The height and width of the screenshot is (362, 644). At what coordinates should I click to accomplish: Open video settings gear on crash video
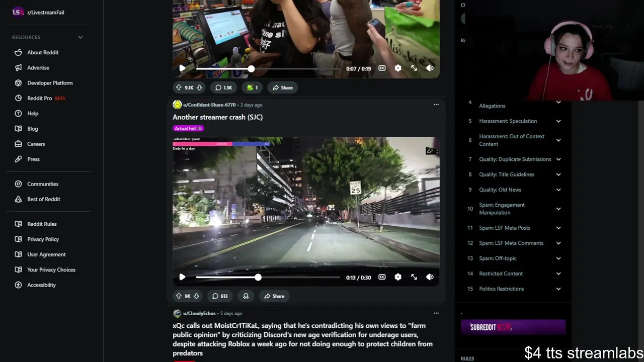398,277
